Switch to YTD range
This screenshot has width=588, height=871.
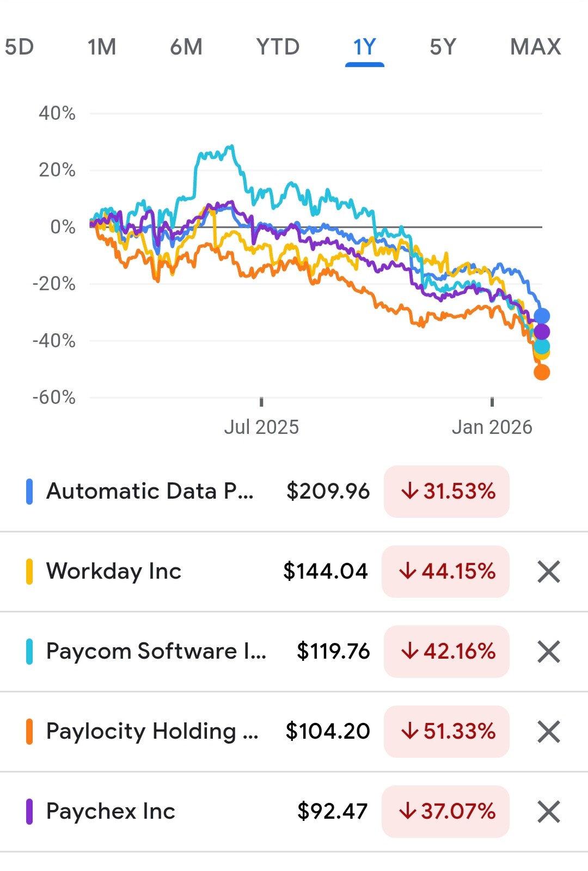[x=278, y=47]
